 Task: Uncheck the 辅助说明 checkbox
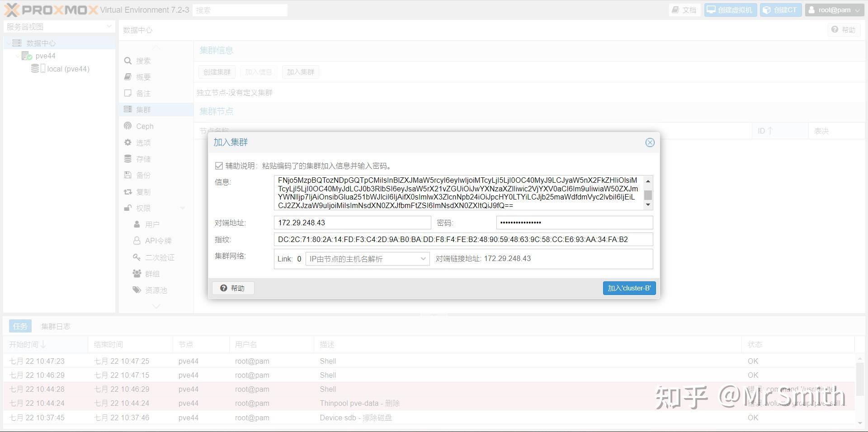219,166
